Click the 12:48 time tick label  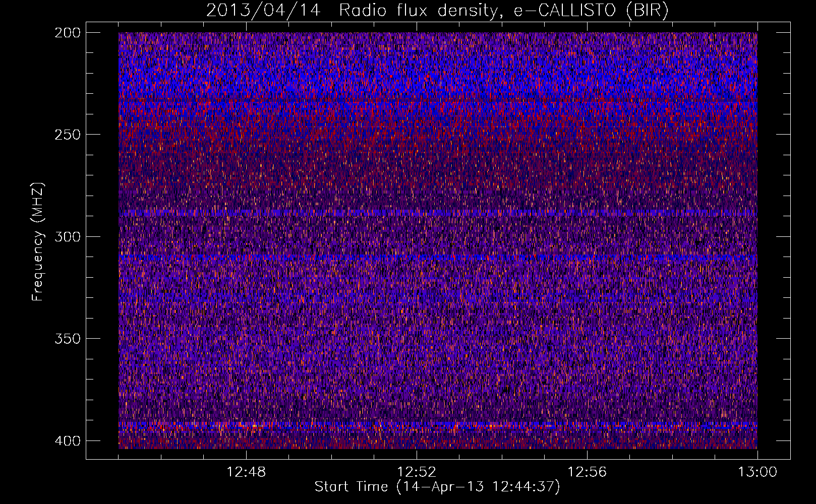click(x=246, y=472)
